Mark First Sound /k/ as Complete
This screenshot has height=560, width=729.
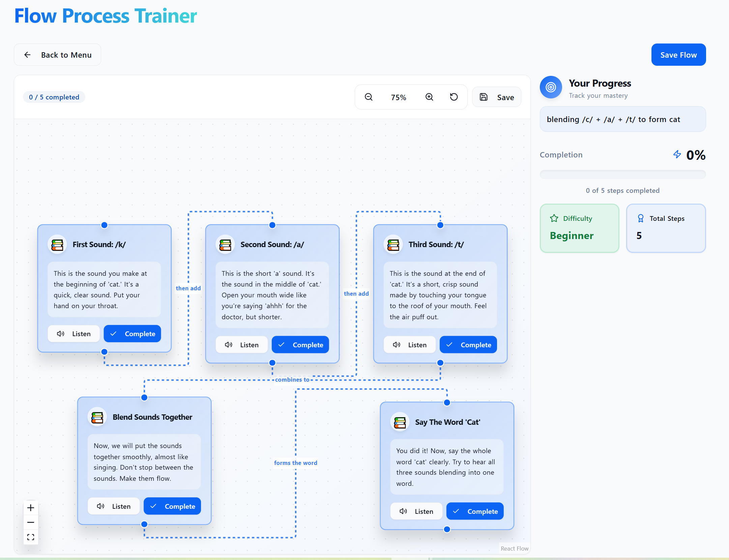tap(132, 334)
